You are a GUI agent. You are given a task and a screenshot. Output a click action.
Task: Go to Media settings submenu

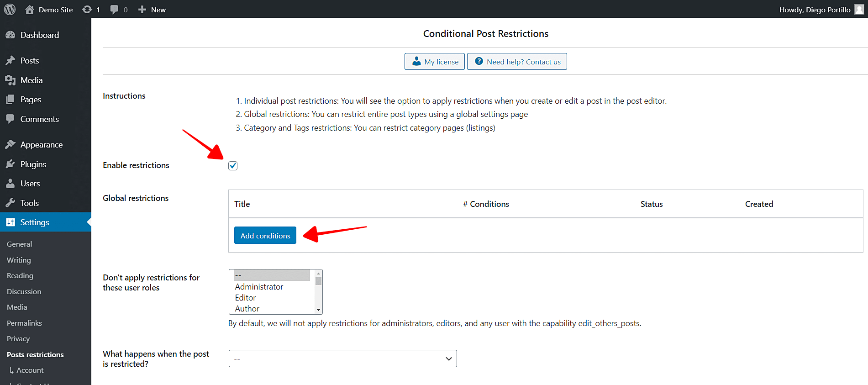click(x=17, y=307)
